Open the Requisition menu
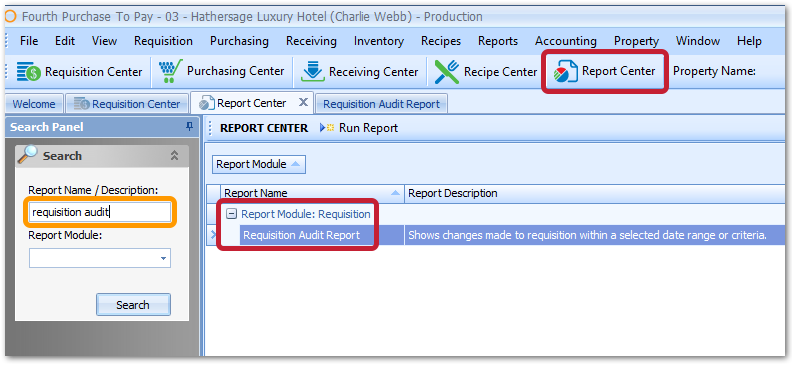Image resolution: width=792 pixels, height=365 pixels. point(163,41)
